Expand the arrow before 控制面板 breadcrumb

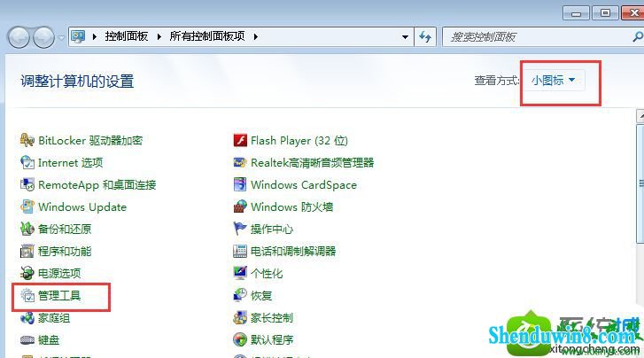(x=95, y=36)
